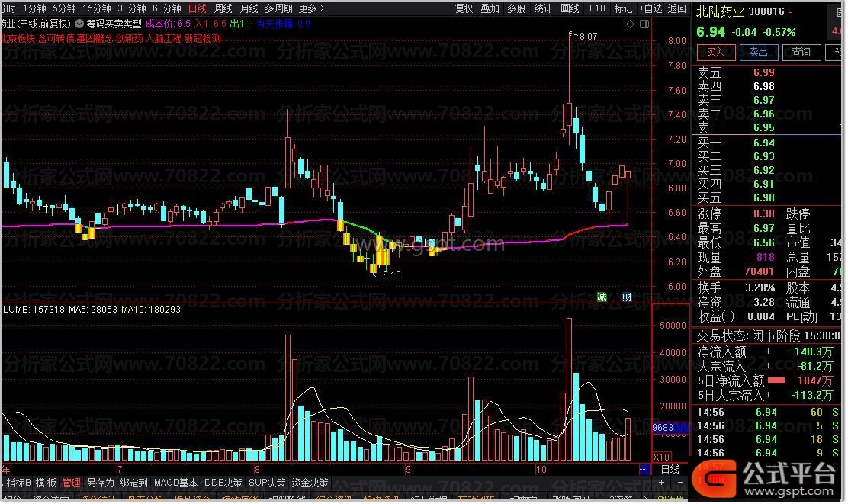
Task: Activate the 画线 drawing tool
Action: [x=570, y=8]
